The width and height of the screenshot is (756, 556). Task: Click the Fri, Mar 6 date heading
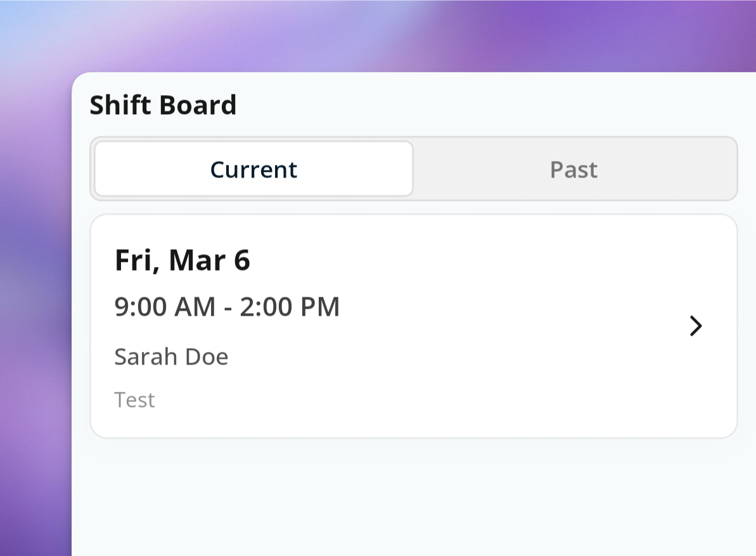tap(183, 260)
